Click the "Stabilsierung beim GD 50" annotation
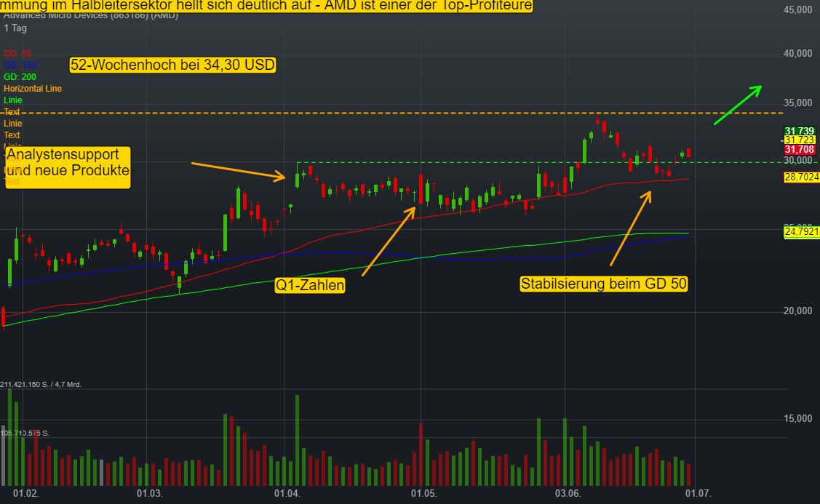Image resolution: width=820 pixels, height=504 pixels. click(x=603, y=284)
